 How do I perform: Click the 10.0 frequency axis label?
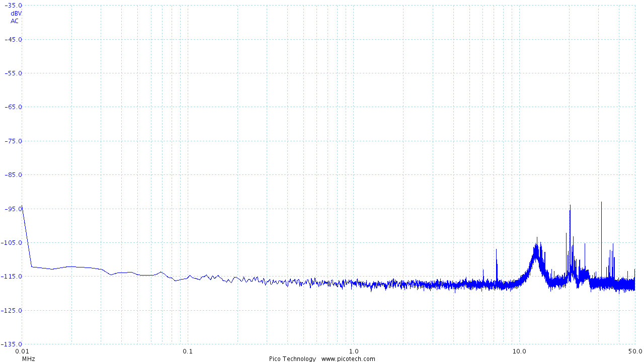[x=520, y=351]
